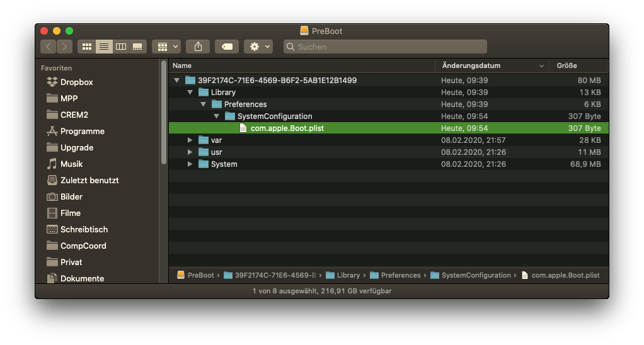Image resolution: width=644 pixels, height=345 pixels.
Task: Go forward with the forward arrow button
Action: [64, 47]
